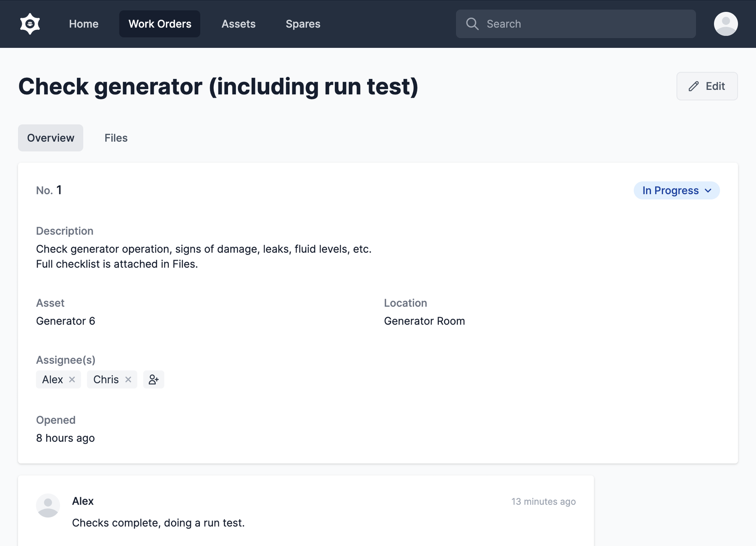Screen dimensions: 756x546
Task: Remove Chris from assignees
Action: click(129, 380)
